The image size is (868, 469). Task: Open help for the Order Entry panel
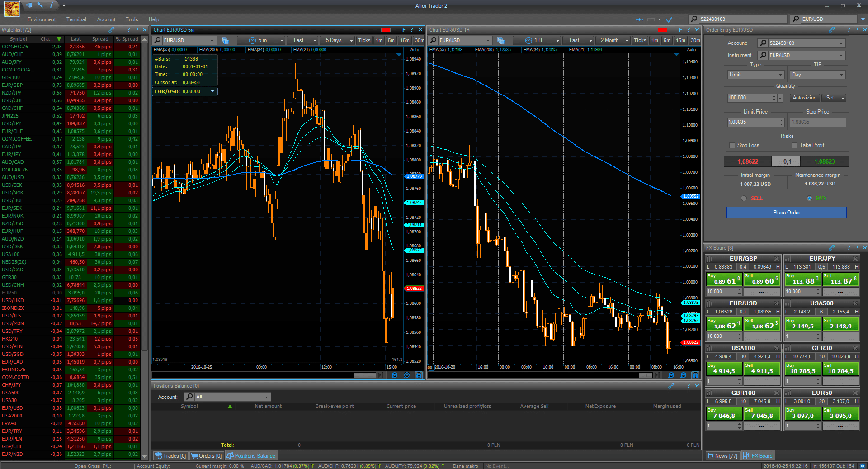(x=849, y=30)
